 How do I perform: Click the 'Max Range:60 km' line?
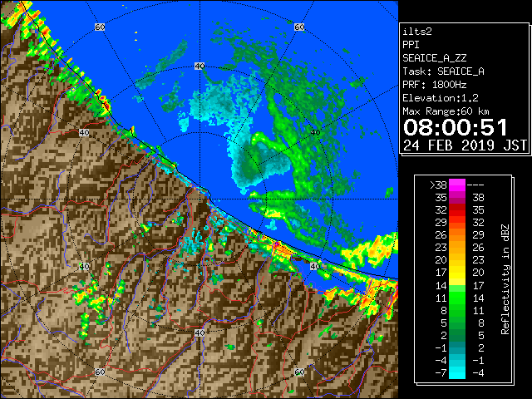click(446, 111)
